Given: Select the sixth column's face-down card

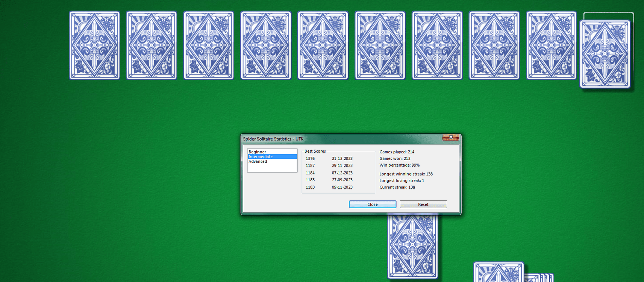Looking at the screenshot, I should click(x=380, y=45).
